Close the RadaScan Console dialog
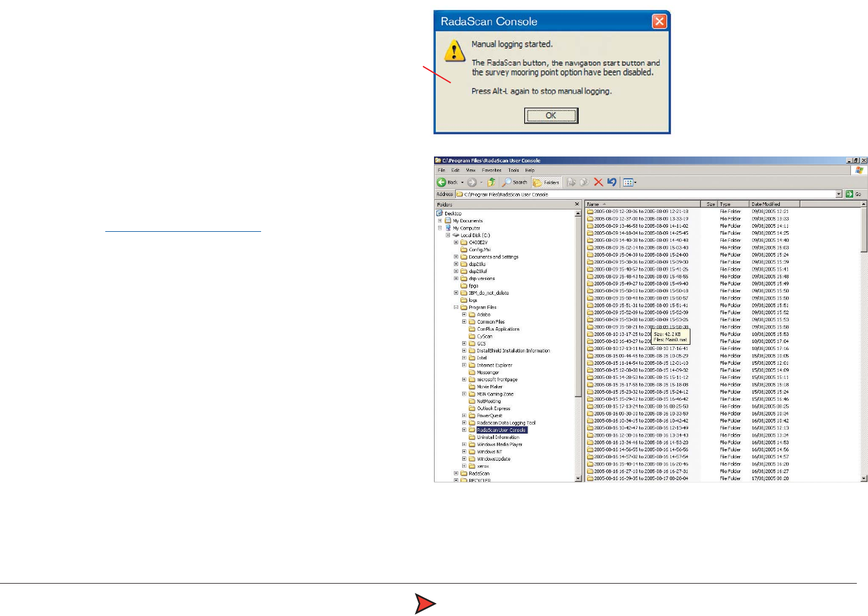This screenshot has height=616, width=868. coord(659,22)
